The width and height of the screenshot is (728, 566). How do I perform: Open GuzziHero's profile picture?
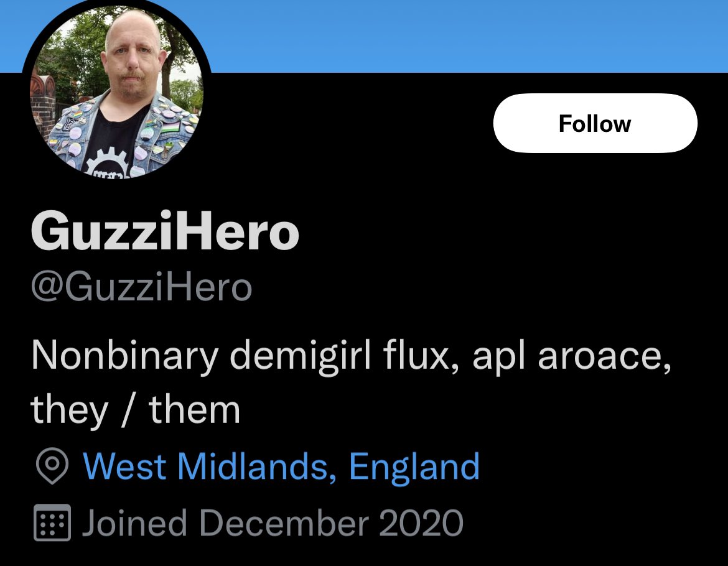click(x=116, y=91)
